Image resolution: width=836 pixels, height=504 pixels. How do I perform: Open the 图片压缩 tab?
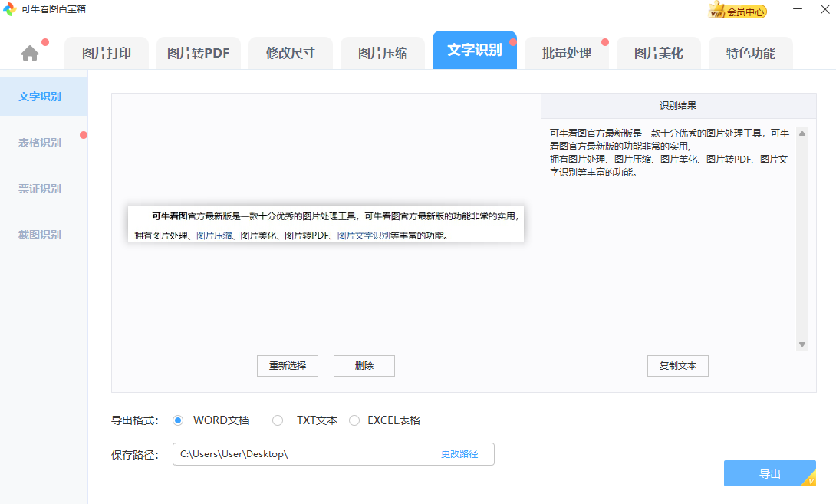point(383,53)
